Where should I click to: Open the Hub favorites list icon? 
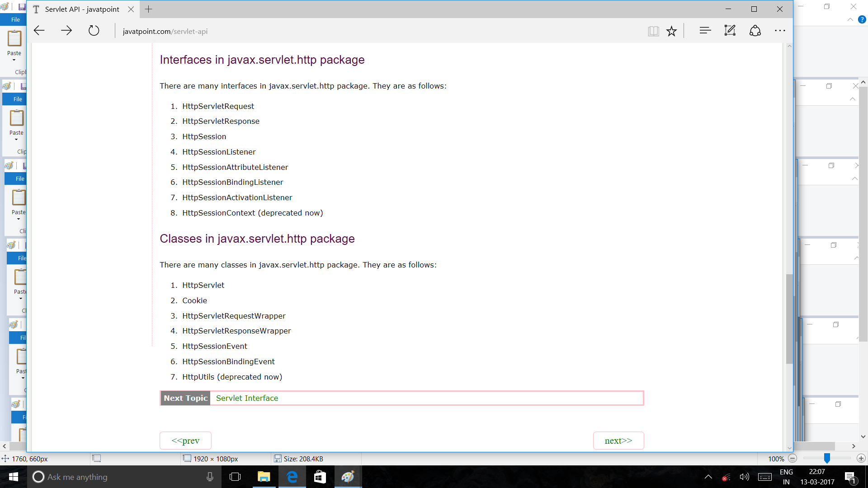[705, 31]
